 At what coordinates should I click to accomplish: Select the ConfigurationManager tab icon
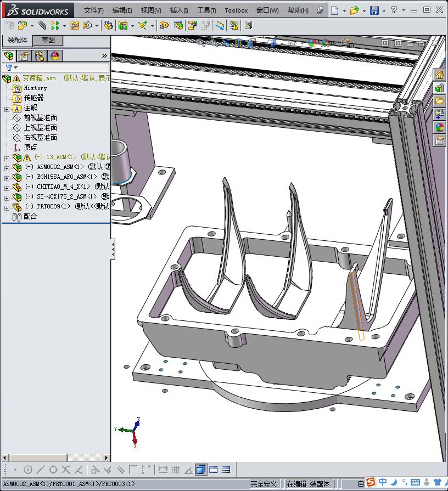pyautogui.click(x=40, y=56)
